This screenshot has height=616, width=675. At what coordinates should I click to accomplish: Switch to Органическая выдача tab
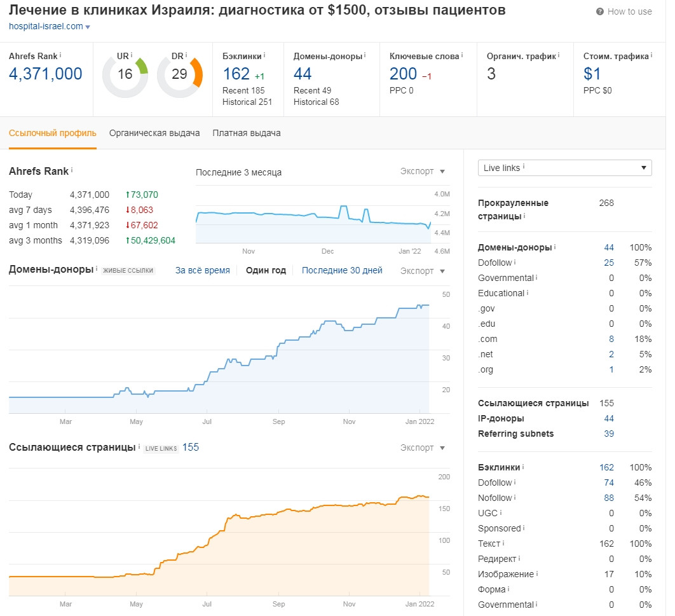tap(154, 133)
